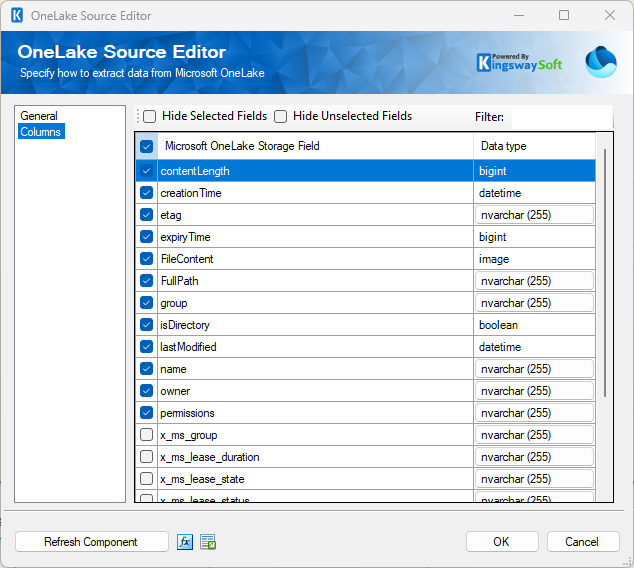
Task: Click the OneLake logo in banner
Action: pyautogui.click(x=600, y=62)
